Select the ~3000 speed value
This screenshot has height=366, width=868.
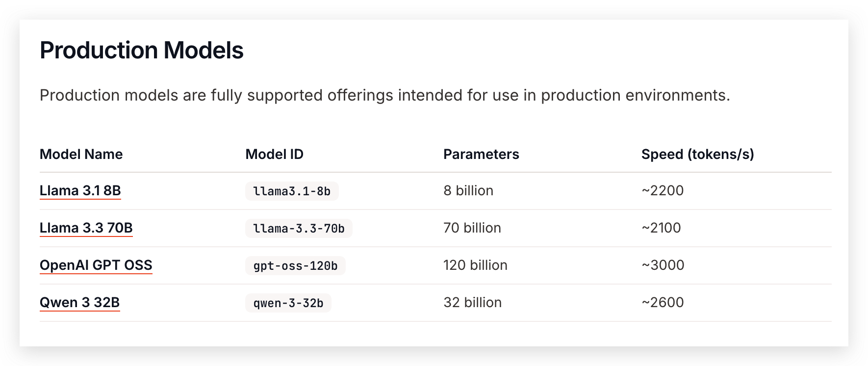663,265
